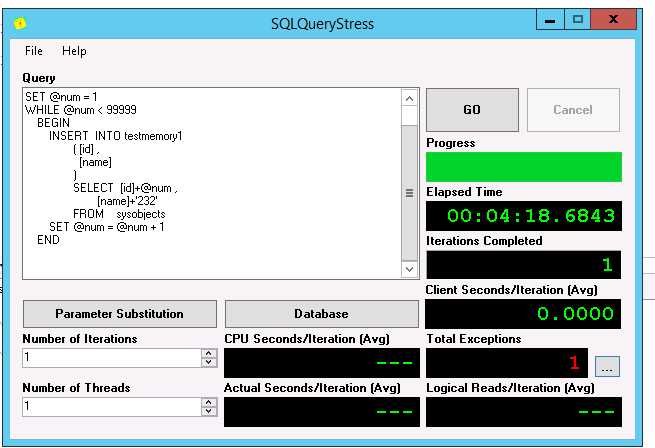Click the line [name]+'232' in query

(127, 201)
